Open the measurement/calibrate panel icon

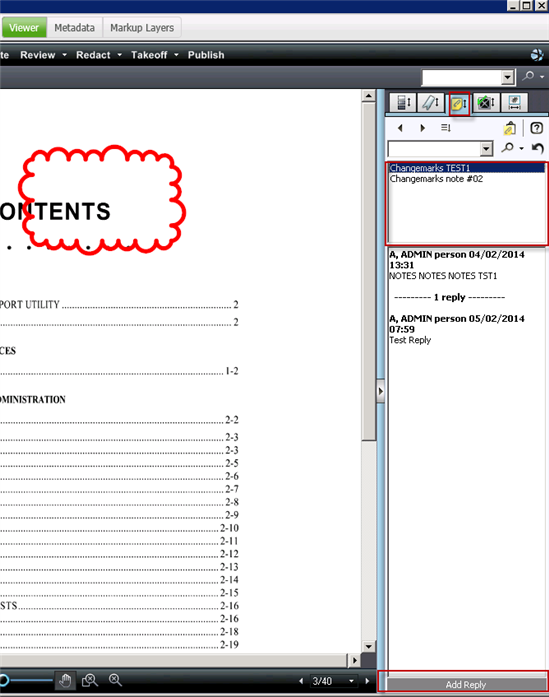514,103
